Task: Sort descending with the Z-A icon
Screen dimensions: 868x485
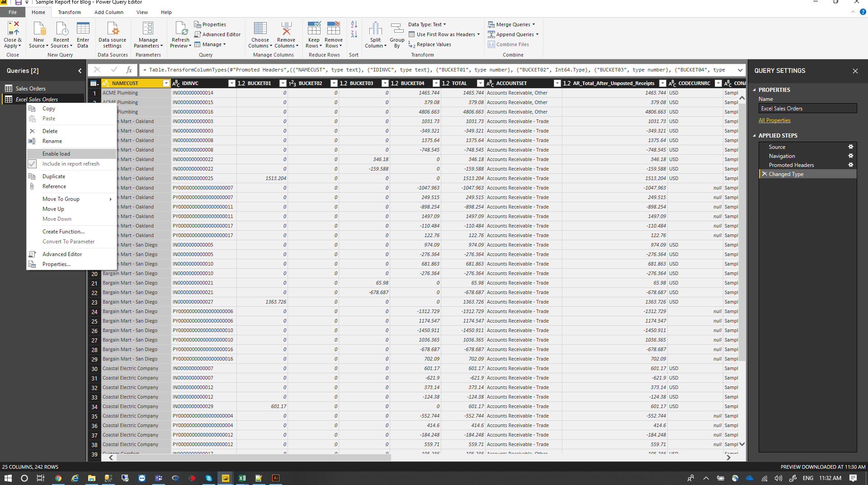Action: click(x=354, y=34)
